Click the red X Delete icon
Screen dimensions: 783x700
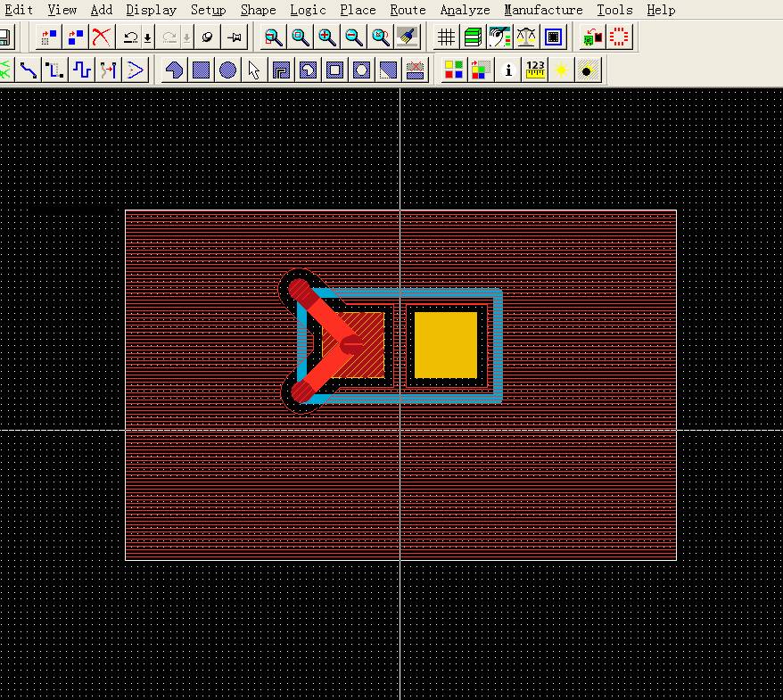(102, 37)
